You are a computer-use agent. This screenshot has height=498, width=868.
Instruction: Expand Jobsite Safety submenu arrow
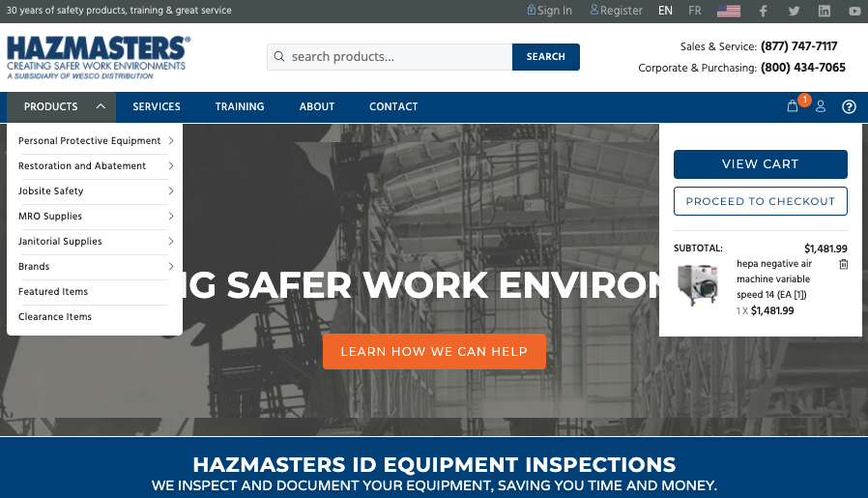pos(171,190)
